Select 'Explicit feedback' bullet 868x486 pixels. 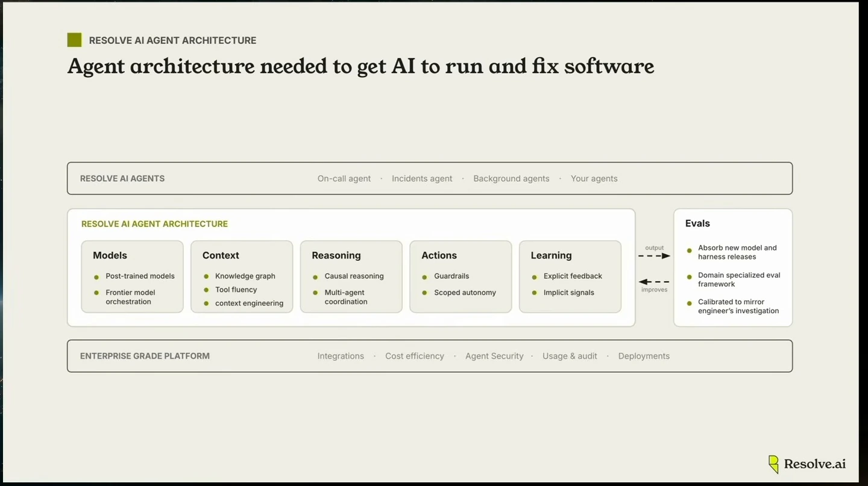pos(573,276)
